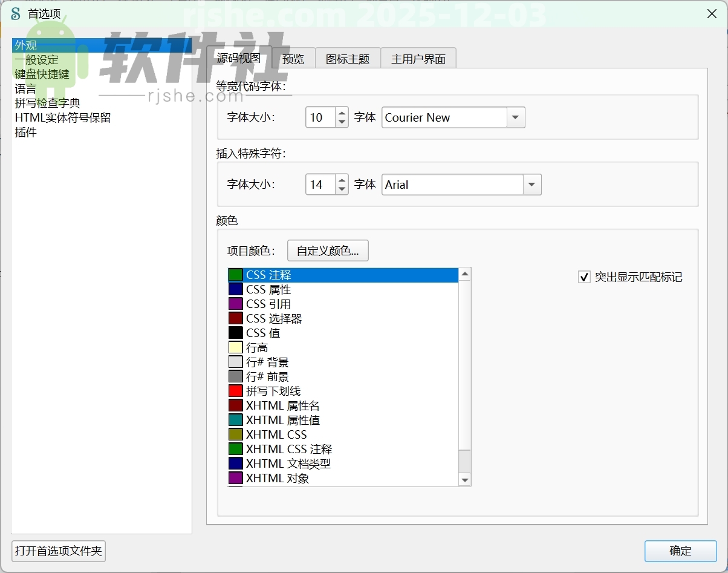
Task: Select the 源码视图 tab
Action: (x=240, y=57)
